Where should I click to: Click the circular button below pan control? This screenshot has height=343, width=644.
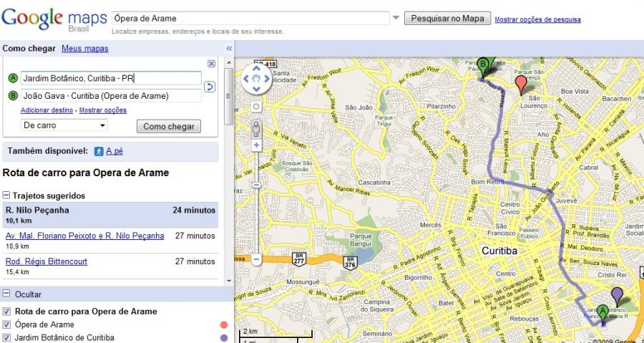(x=256, y=107)
